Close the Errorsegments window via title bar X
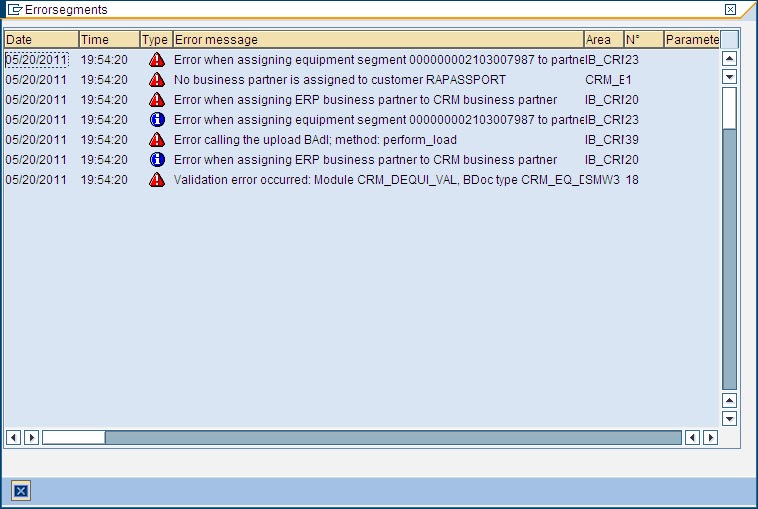The width and height of the screenshot is (758, 509). click(x=730, y=10)
